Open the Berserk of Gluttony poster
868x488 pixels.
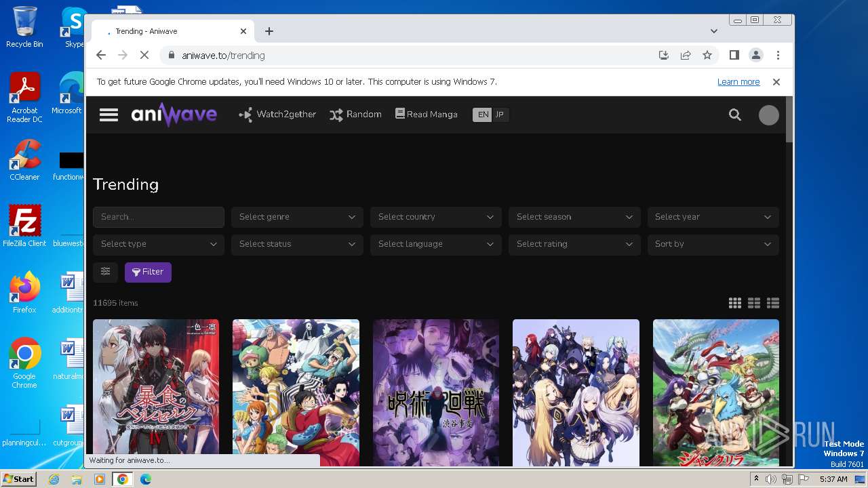point(156,392)
